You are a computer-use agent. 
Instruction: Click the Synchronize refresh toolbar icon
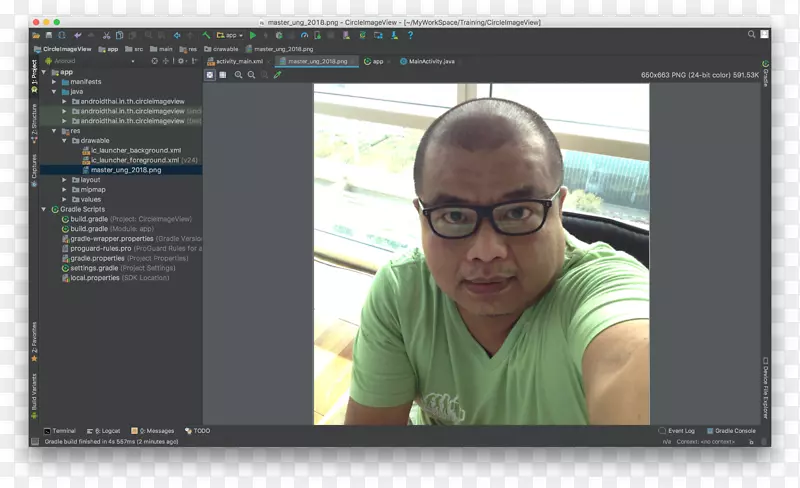coord(62,35)
